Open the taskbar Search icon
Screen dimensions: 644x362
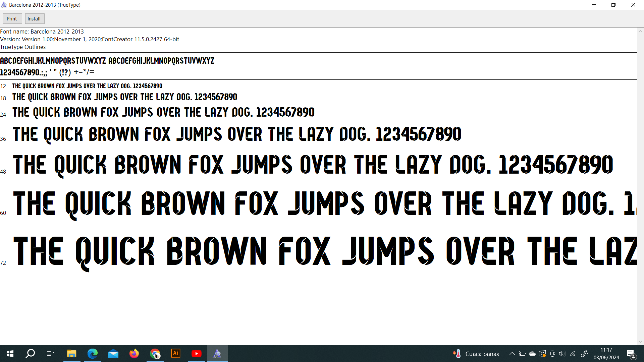[30, 354]
